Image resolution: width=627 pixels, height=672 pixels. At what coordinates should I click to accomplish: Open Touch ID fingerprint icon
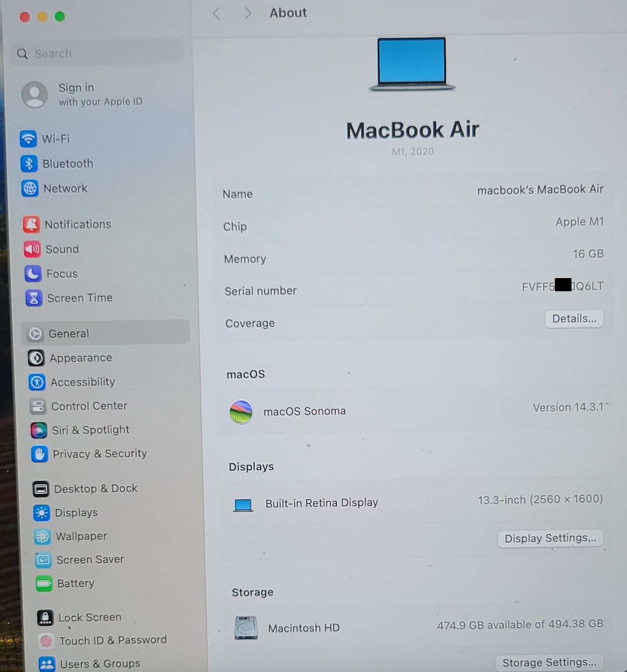click(x=46, y=641)
